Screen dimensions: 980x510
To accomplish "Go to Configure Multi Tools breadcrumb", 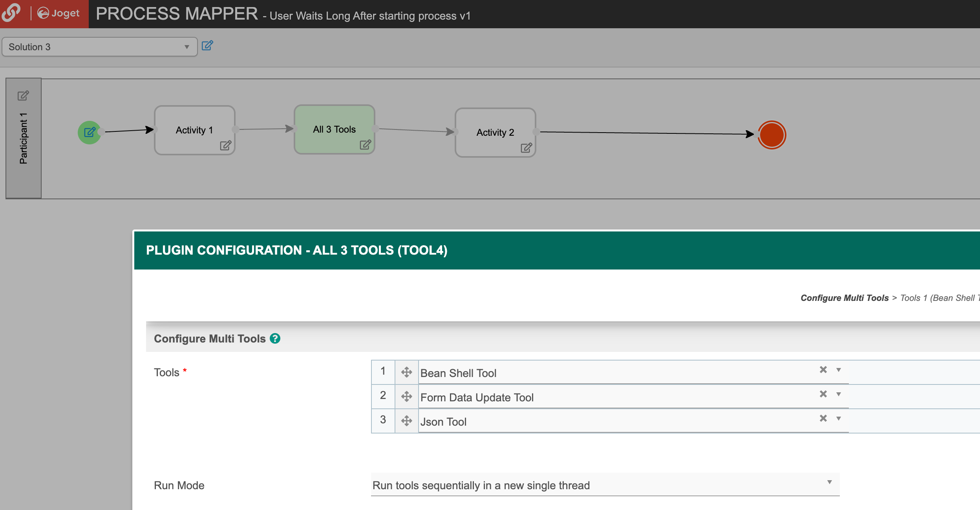I will point(844,298).
